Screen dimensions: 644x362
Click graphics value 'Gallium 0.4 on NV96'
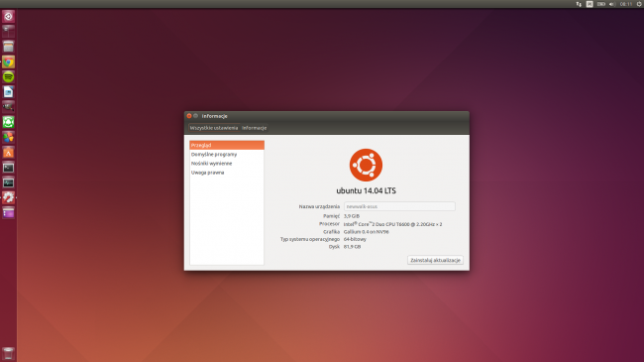point(366,232)
